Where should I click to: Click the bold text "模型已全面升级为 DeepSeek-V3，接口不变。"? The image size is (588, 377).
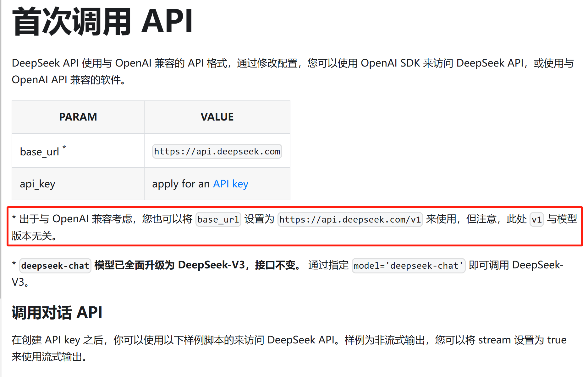[x=198, y=265]
